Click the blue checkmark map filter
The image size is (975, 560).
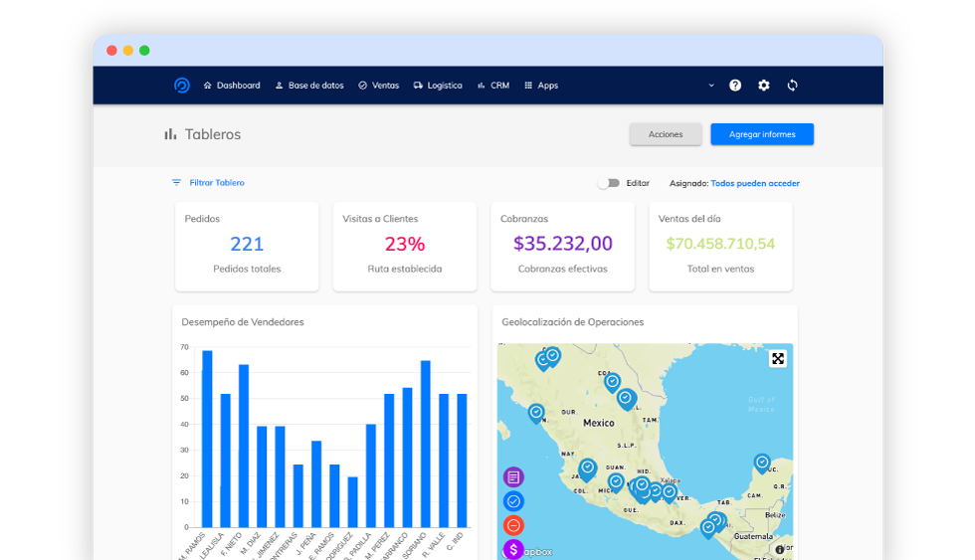pos(513,501)
